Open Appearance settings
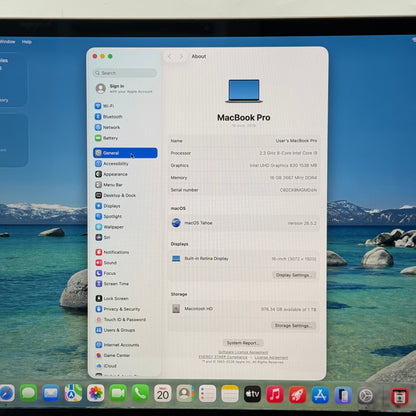Image resolution: width=416 pixels, height=416 pixels. coord(125,174)
